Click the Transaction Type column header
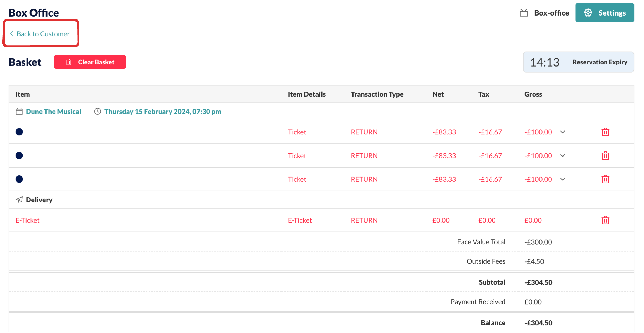Image resolution: width=644 pixels, height=333 pixels. point(377,94)
